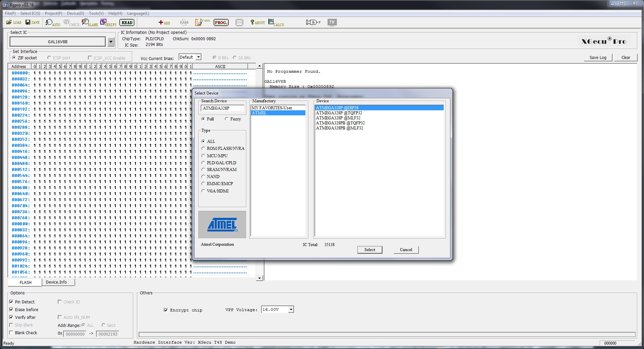Click the RAM test toolbar icon
Viewport: 644px width, 349px height.
point(184,22)
